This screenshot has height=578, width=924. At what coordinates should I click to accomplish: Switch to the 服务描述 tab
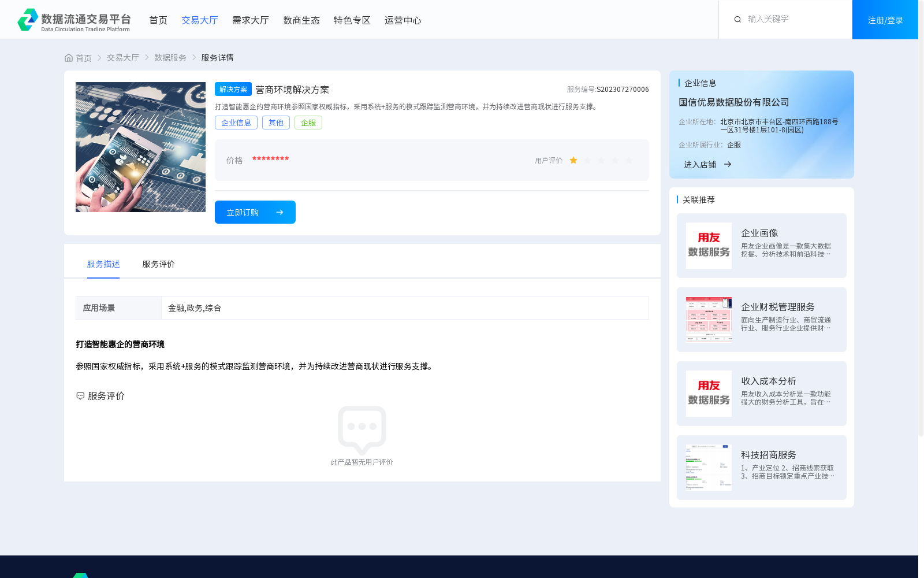pyautogui.click(x=103, y=264)
